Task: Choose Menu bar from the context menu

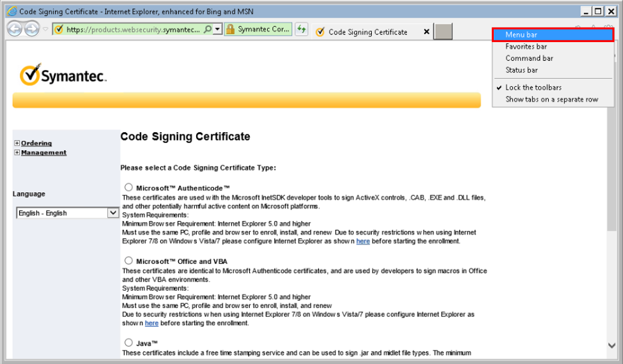Action: (x=553, y=34)
